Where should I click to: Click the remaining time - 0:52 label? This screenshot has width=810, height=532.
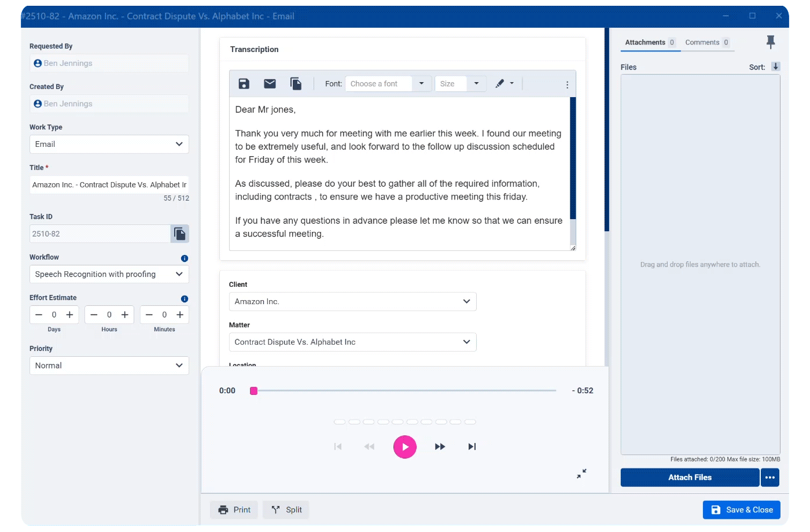coord(583,391)
